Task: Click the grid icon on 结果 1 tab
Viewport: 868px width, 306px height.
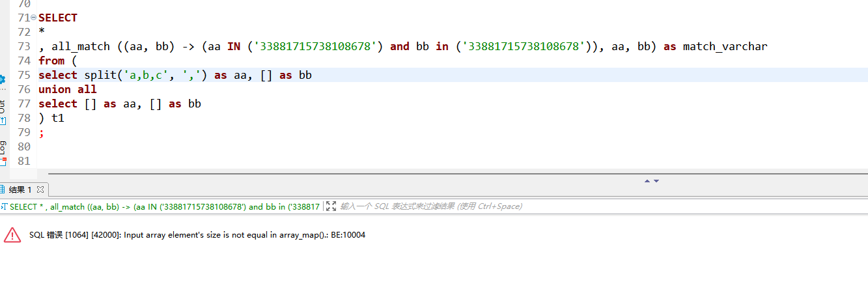Action: point(3,189)
